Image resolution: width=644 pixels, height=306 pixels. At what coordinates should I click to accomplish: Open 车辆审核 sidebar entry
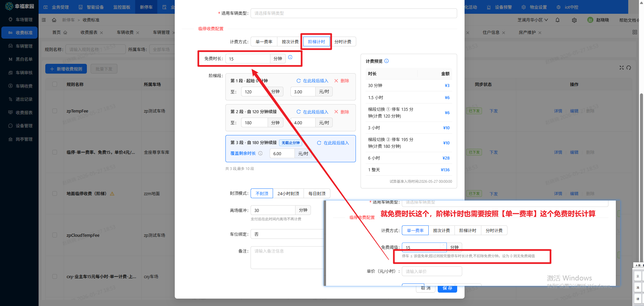click(20, 73)
